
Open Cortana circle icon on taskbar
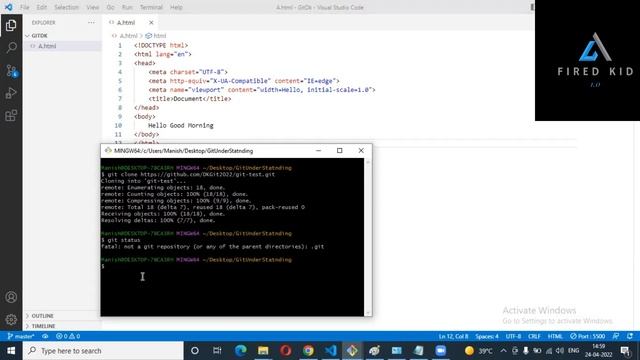(x=195, y=351)
